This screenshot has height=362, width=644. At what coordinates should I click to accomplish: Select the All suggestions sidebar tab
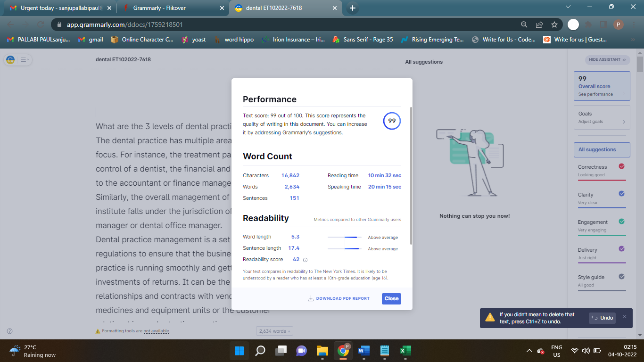pos(602,149)
